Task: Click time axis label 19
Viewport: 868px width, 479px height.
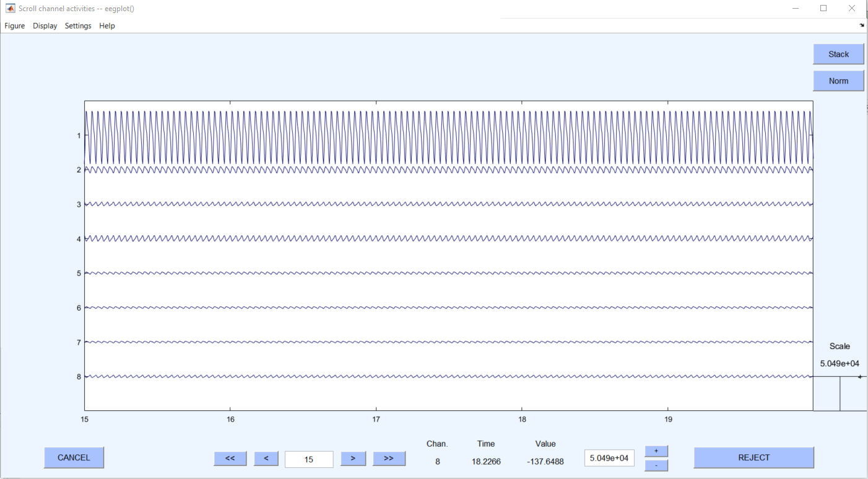Action: tap(667, 419)
